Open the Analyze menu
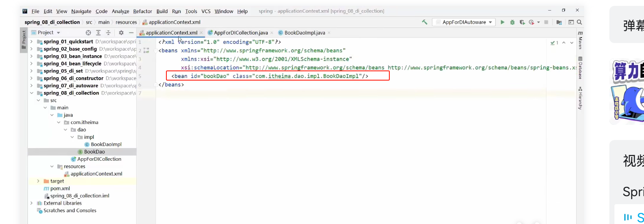The width and height of the screenshot is (644, 224). tap(120, 11)
